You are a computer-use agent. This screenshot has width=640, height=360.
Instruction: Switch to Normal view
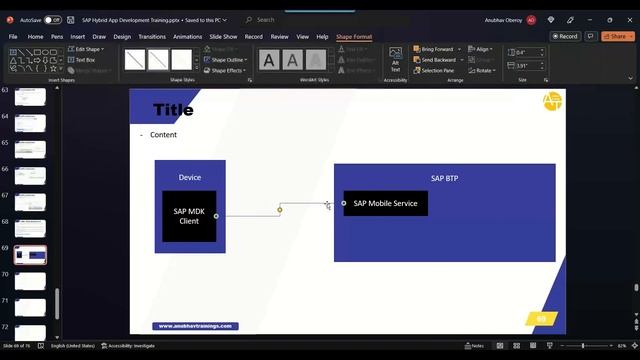coord(500,346)
